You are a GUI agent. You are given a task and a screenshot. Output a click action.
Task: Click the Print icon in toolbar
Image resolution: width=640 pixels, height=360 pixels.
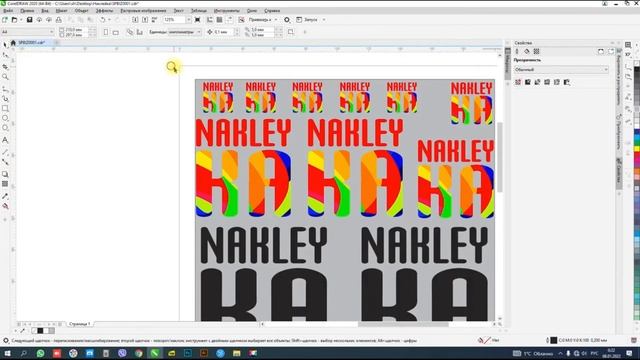[x=58, y=20]
